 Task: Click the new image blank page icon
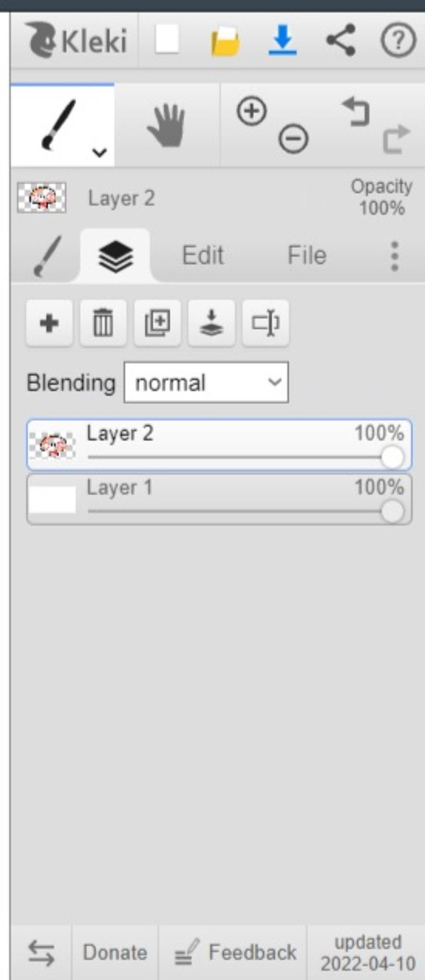pos(167,39)
